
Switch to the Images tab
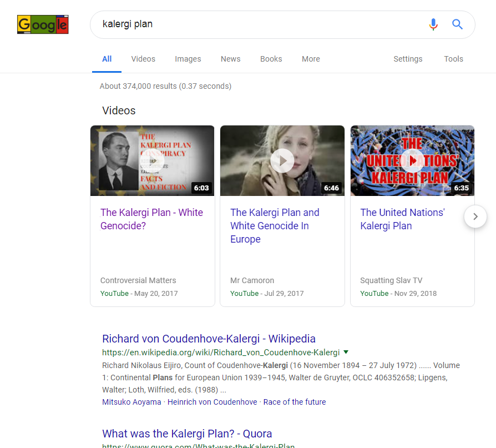(x=188, y=59)
